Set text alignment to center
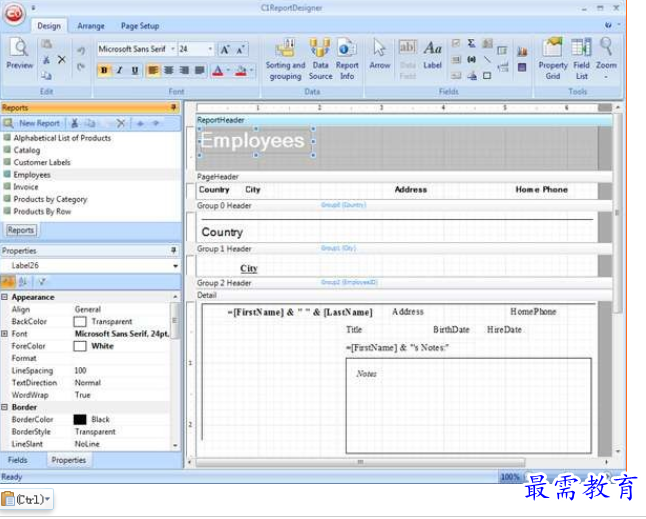Viewport: 646px width, 519px height. point(169,70)
